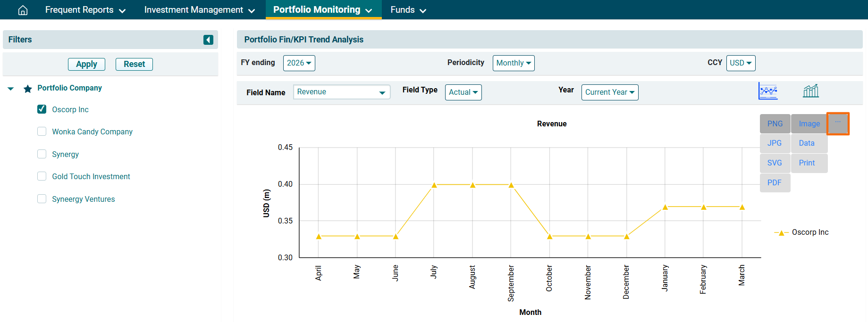Viewport: 868px width, 322px height.
Task: Check the Wonka Candy Company checkbox
Action: (x=42, y=132)
